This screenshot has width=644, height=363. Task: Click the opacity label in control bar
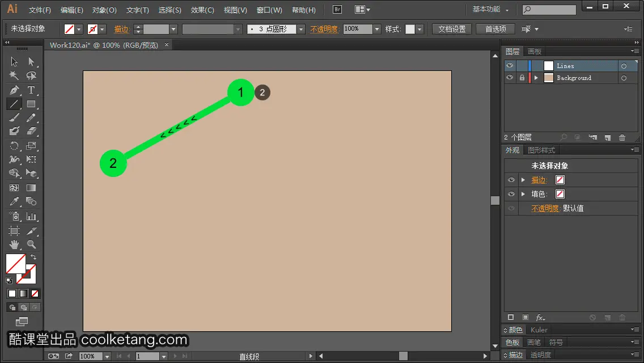(x=324, y=29)
